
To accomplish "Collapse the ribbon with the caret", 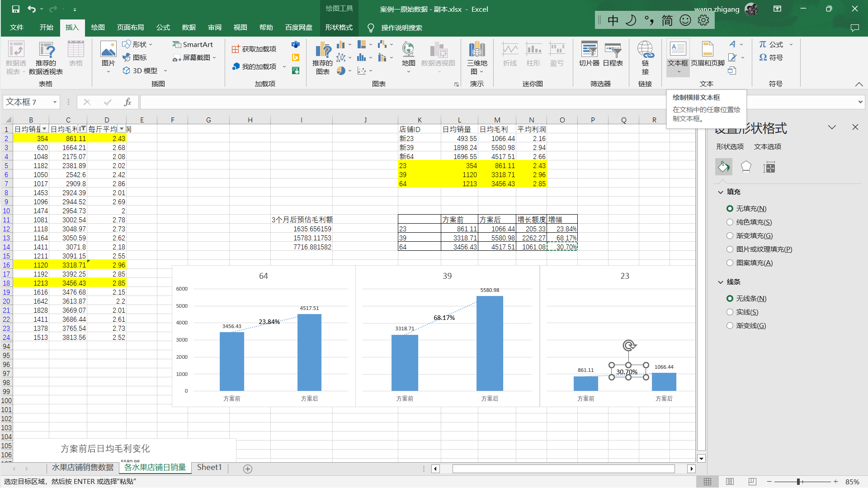I will [x=859, y=84].
